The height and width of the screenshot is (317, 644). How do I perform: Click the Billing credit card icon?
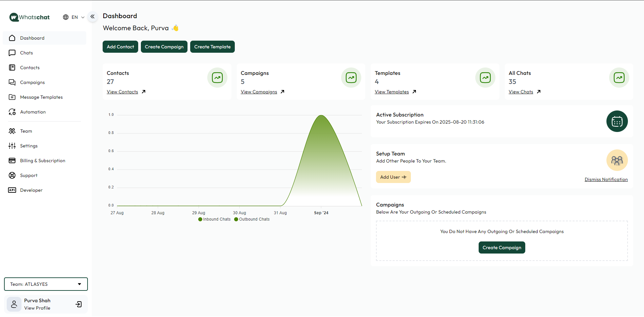pyautogui.click(x=12, y=161)
